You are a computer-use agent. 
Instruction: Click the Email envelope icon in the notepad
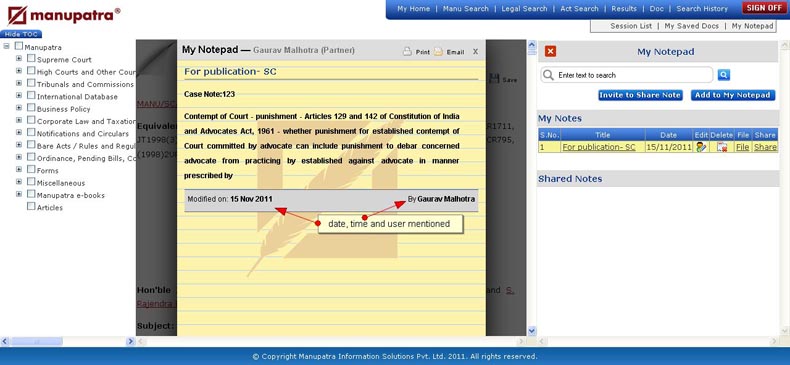tap(438, 51)
